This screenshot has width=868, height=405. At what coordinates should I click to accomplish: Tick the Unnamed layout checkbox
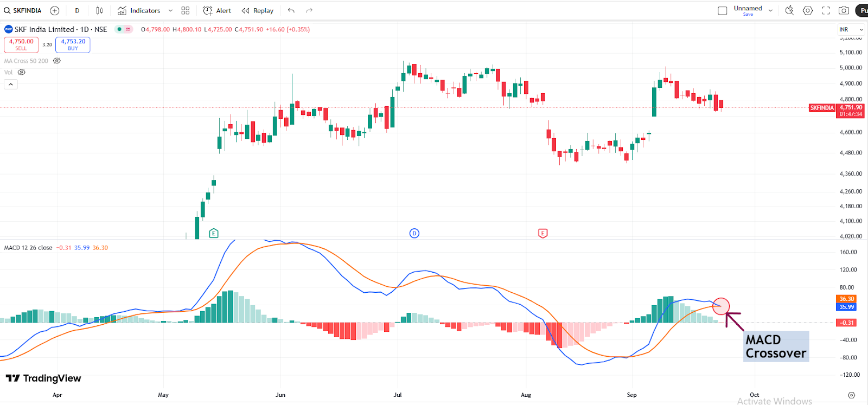[722, 10]
